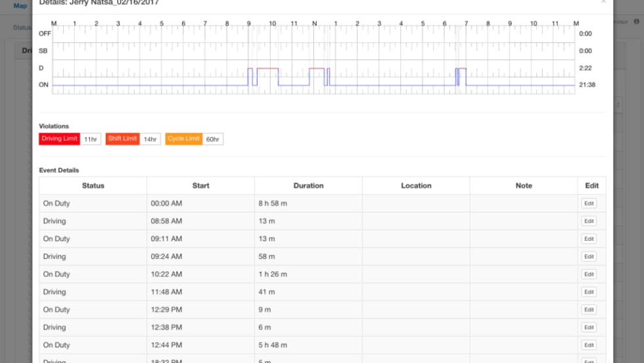This screenshot has height=363, width=644.
Task: Click the Start column header
Action: tap(200, 185)
